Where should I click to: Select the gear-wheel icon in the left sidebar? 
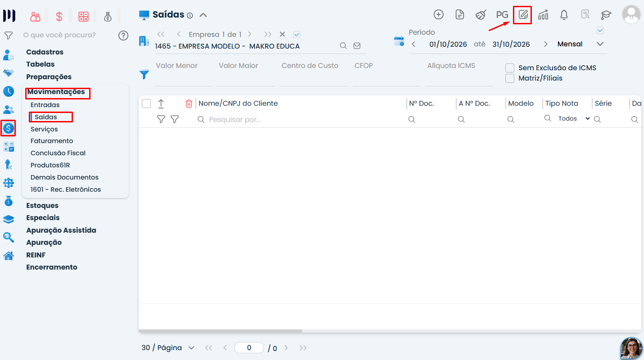point(9,183)
